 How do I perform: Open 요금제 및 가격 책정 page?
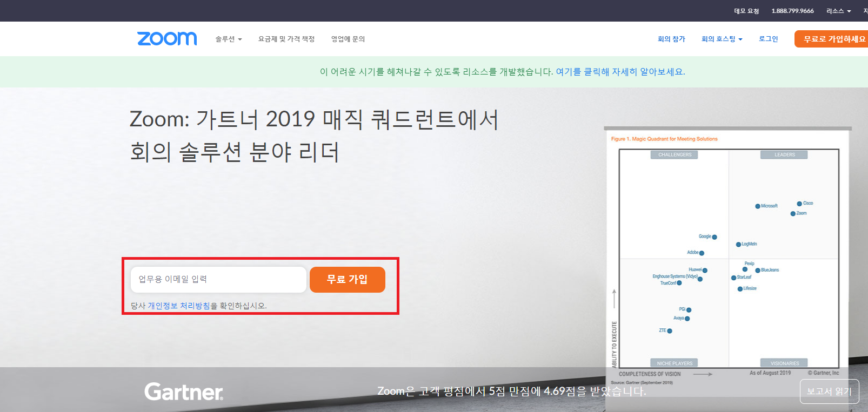click(286, 39)
